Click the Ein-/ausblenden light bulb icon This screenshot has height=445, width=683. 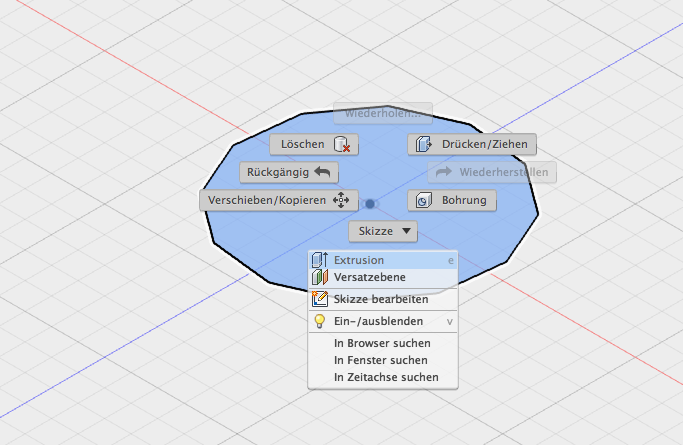(320, 321)
